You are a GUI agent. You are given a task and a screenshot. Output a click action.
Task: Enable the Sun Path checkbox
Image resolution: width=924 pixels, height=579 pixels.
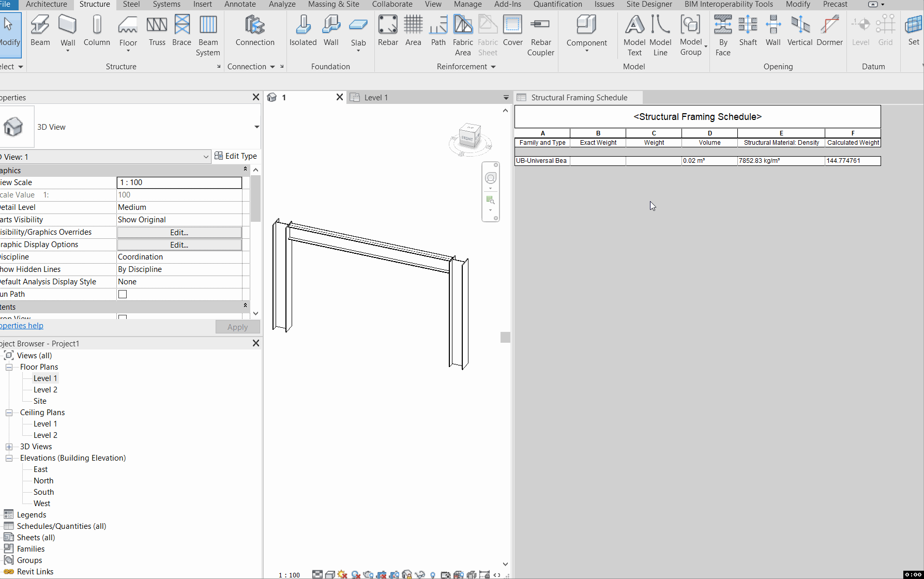[122, 294]
